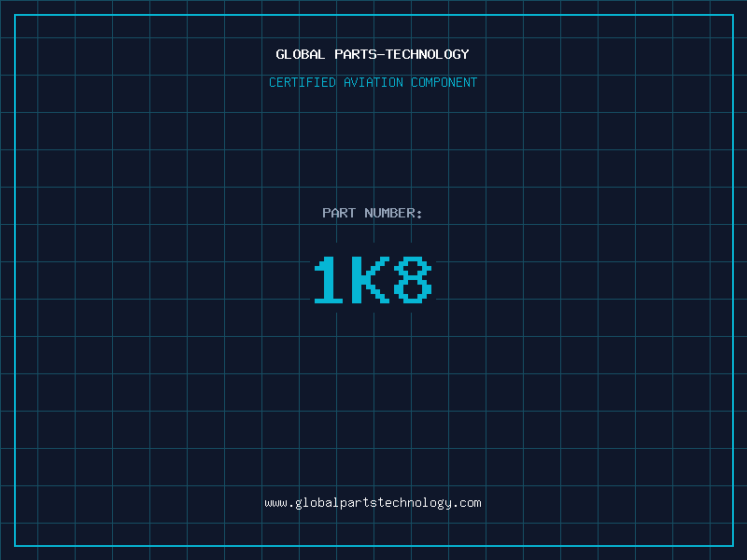
Task: Click the word COMPONENT in the subtitle
Action: (x=444, y=82)
